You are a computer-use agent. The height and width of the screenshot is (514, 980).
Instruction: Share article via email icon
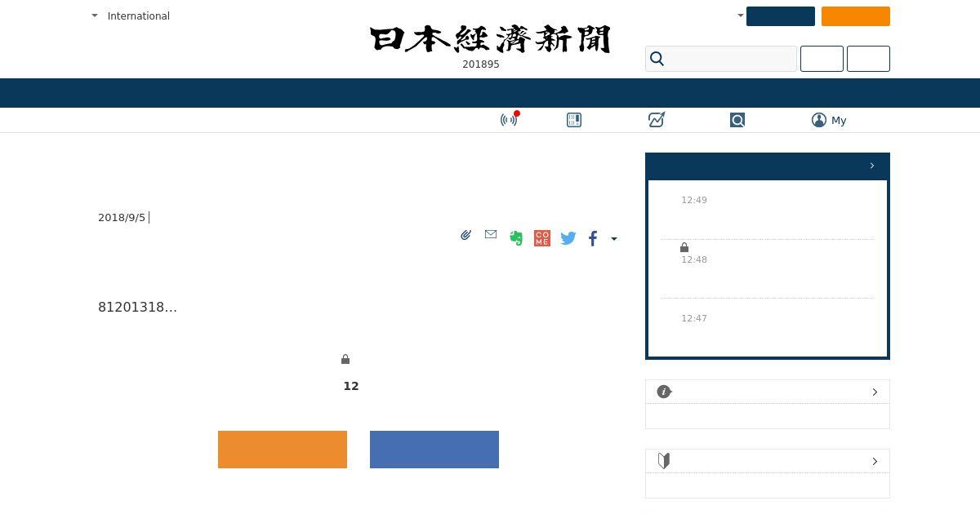tap(491, 234)
